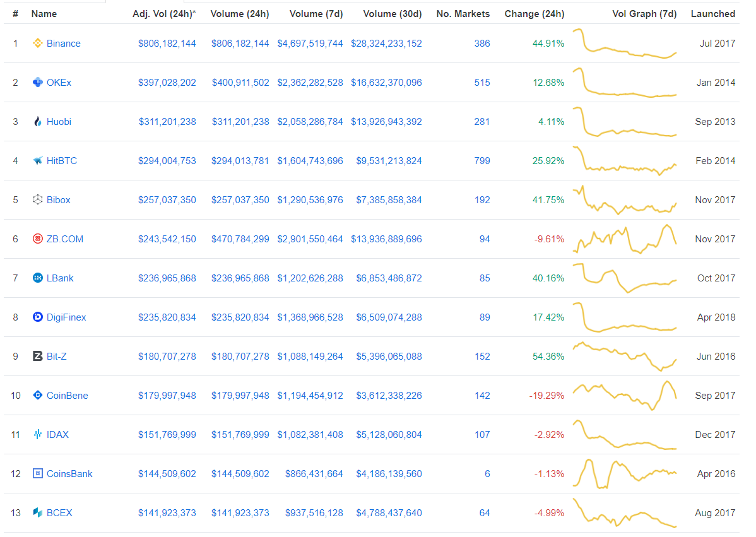Sort table by Launched column header

[712, 14]
